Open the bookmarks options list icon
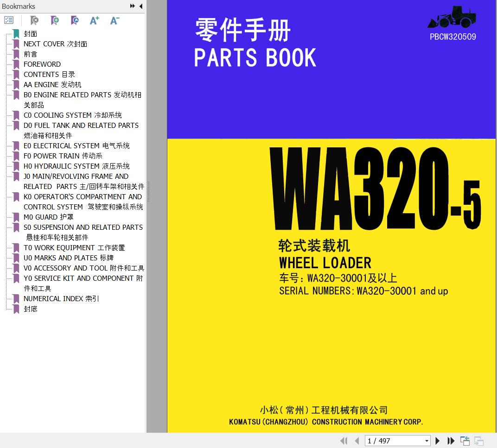Viewport: 497px width, 448px height. (8, 20)
